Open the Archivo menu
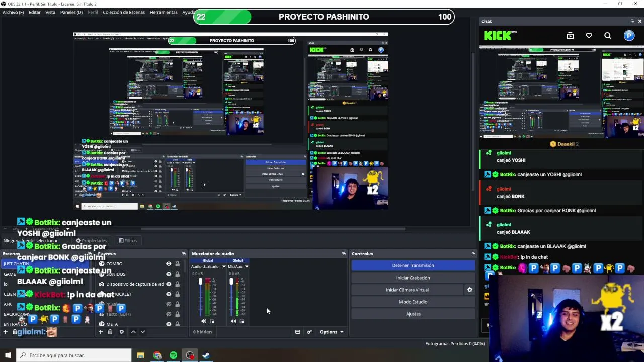 pyautogui.click(x=13, y=12)
